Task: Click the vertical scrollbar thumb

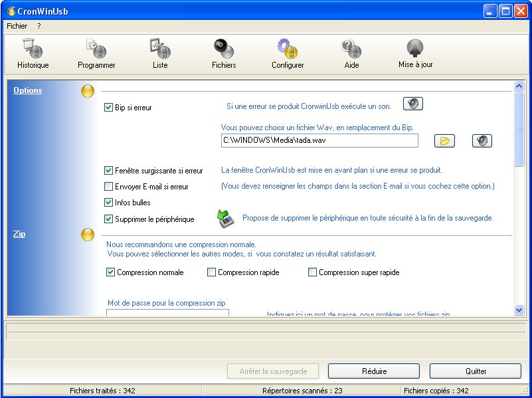Action: (519, 129)
